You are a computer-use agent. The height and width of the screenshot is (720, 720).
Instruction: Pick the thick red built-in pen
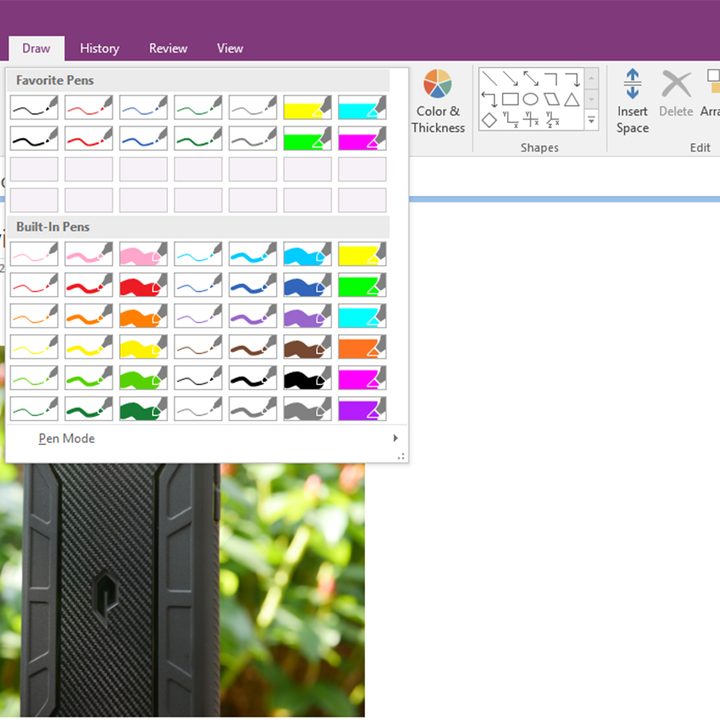coord(143,285)
